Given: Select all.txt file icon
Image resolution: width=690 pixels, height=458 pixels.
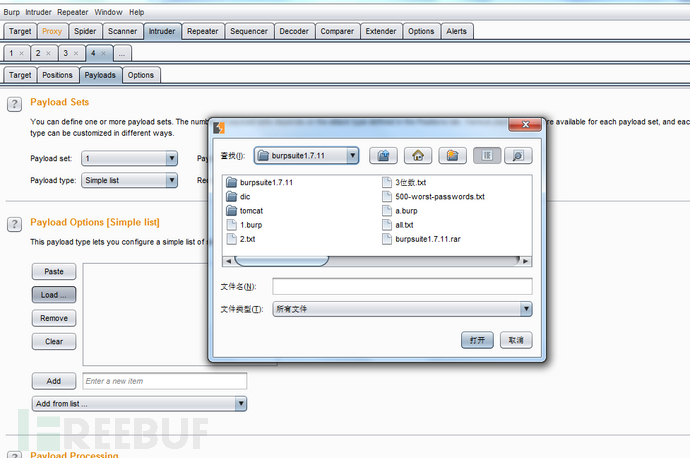Looking at the screenshot, I should [x=387, y=225].
